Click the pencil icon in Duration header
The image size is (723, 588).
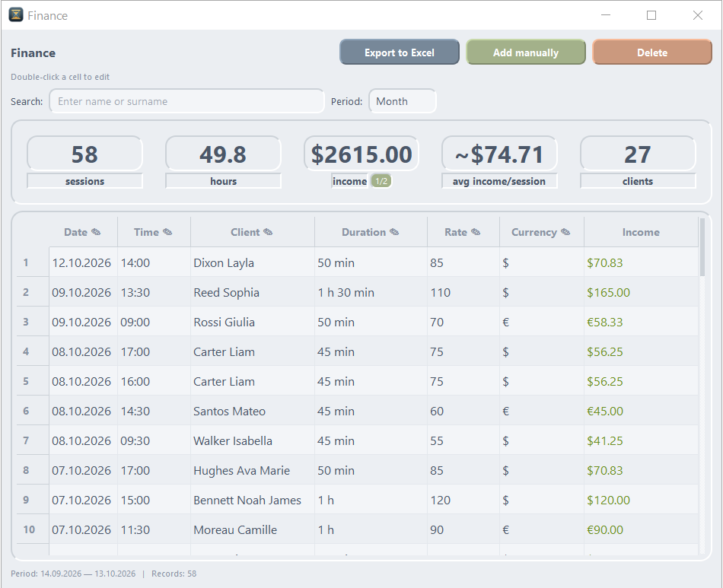tap(394, 232)
